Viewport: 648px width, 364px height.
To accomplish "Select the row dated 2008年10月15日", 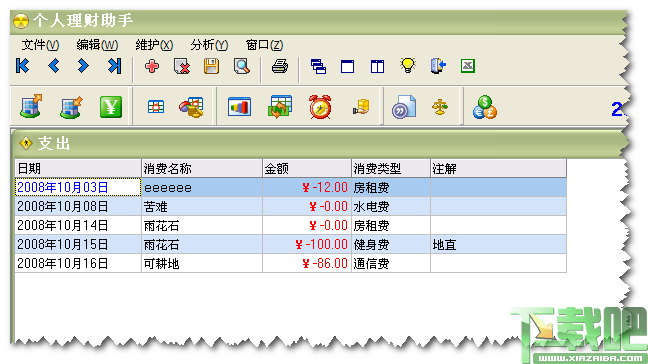I will click(x=291, y=244).
